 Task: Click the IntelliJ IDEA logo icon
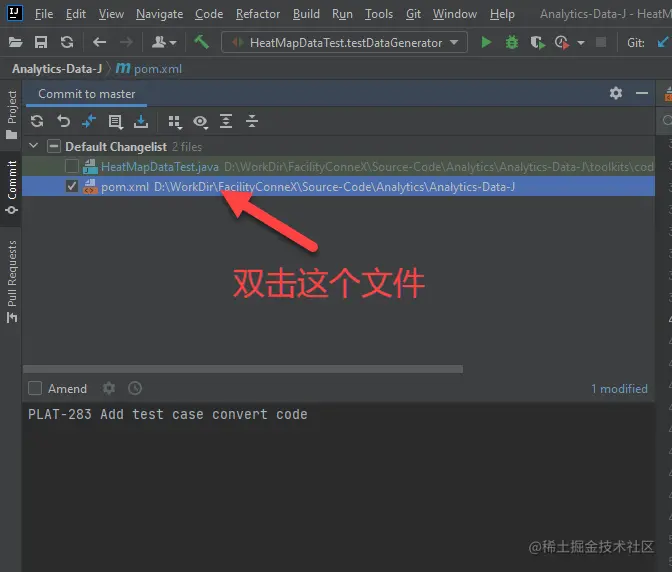15,12
